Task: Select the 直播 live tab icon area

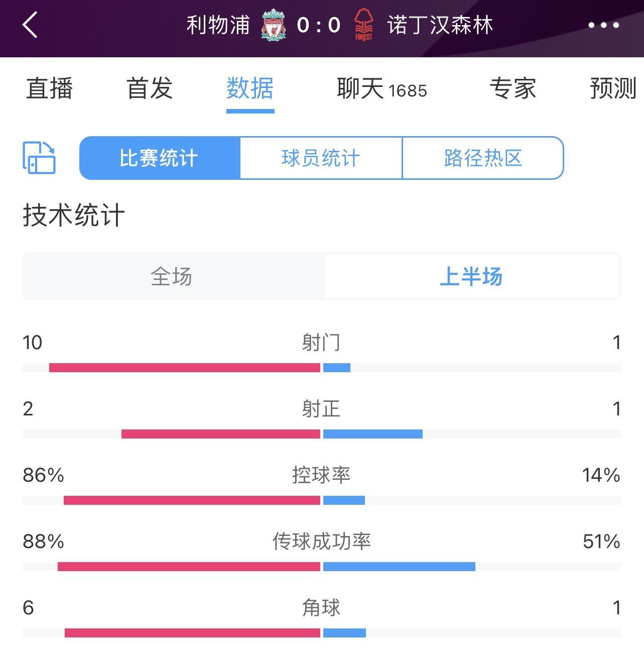Action: [x=49, y=89]
